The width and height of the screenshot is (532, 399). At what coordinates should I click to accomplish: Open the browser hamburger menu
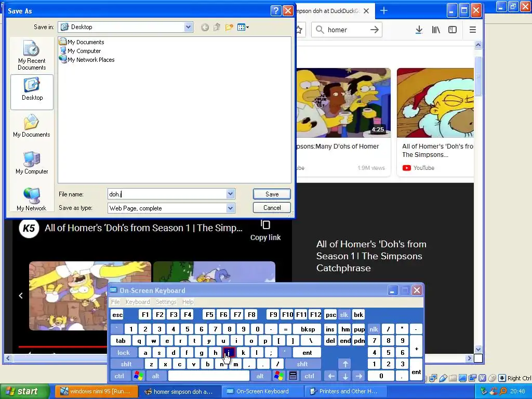(473, 30)
